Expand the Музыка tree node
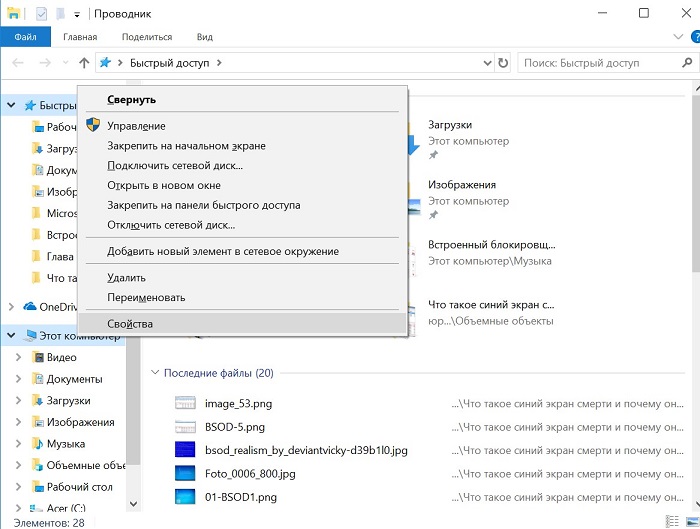 click(18, 443)
